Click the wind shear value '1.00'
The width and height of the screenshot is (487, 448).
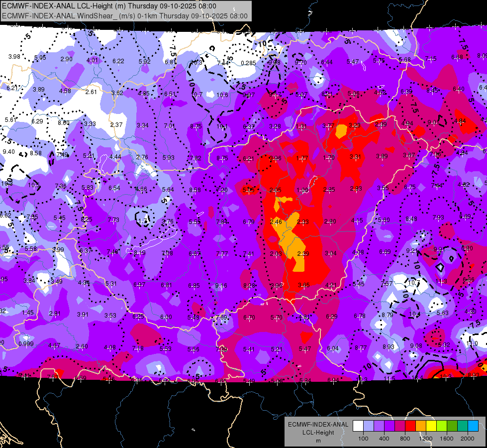pos(302,190)
